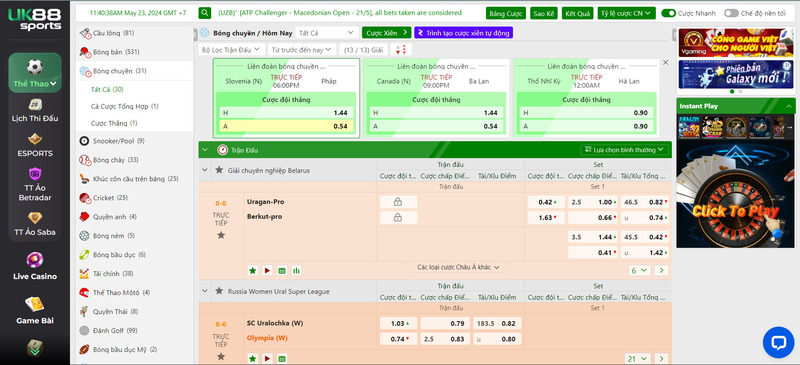Open the 6 markets dropdown for Uragan-Pro
Viewport: 800px width, 365px height.
click(639, 271)
